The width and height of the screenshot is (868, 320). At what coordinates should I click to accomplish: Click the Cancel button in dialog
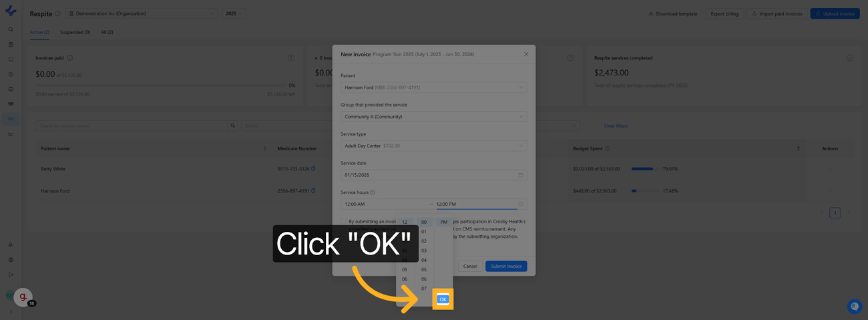[470, 266]
